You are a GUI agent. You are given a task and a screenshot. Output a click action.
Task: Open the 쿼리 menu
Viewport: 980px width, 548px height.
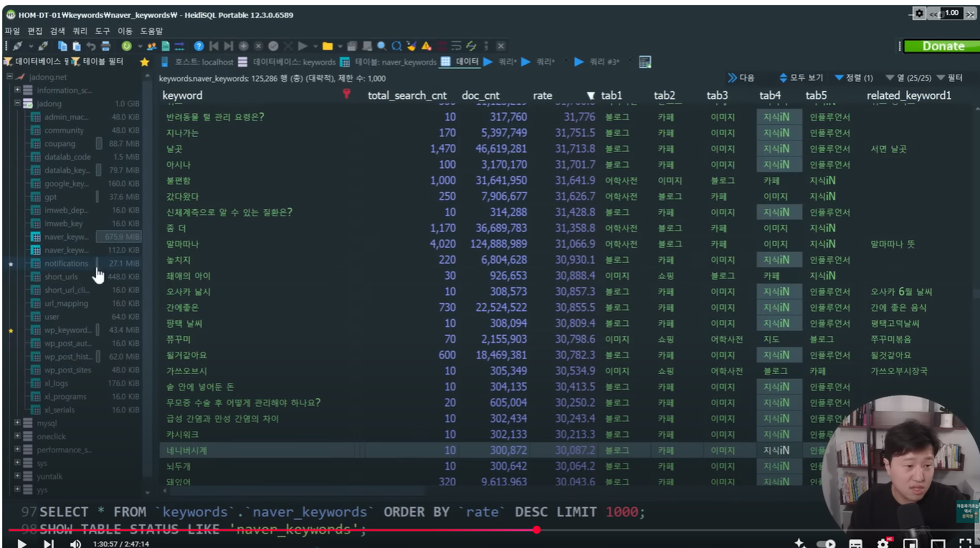click(x=80, y=31)
